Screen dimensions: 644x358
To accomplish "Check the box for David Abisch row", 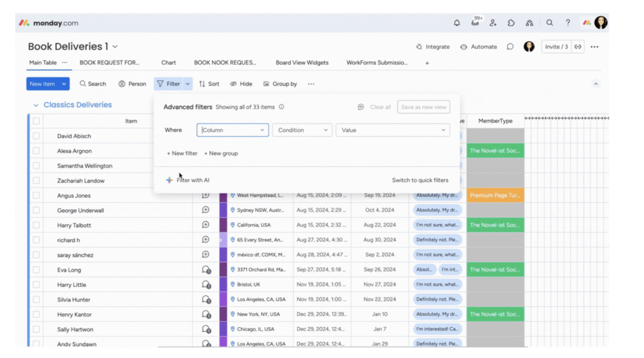I will click(36, 136).
